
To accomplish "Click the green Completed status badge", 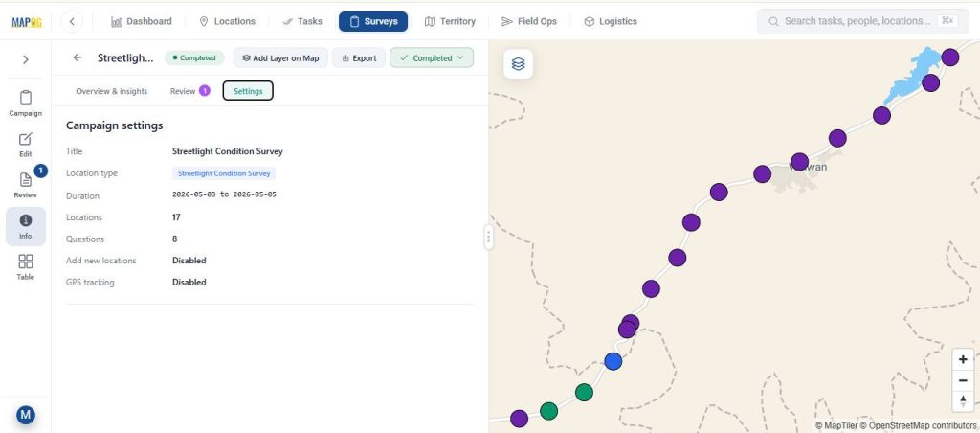I will (x=194, y=58).
